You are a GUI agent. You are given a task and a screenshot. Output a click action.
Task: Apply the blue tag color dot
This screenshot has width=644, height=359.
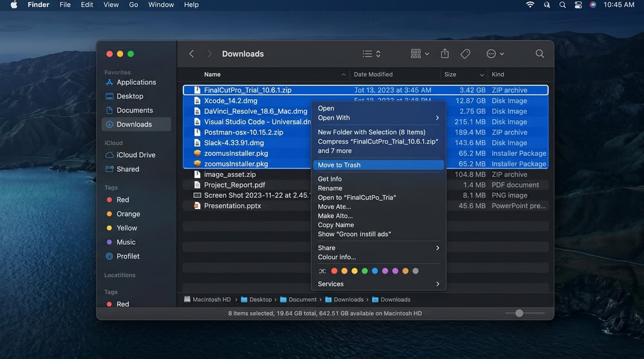375,271
